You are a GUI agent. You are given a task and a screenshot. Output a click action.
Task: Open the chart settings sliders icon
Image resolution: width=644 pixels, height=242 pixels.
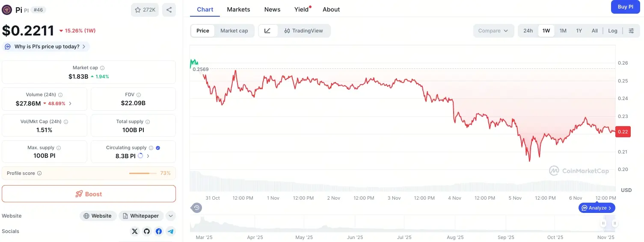pos(631,31)
